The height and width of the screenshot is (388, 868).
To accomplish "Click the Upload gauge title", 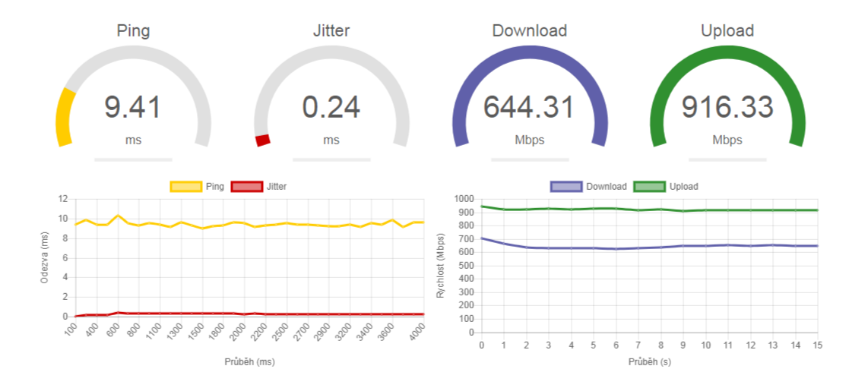I will point(727,31).
